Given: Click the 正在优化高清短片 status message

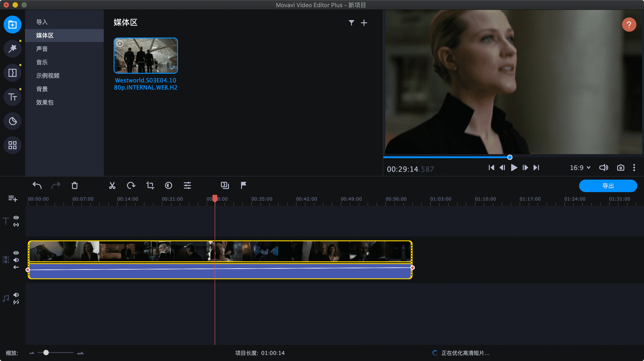Looking at the screenshot, I should 465,353.
